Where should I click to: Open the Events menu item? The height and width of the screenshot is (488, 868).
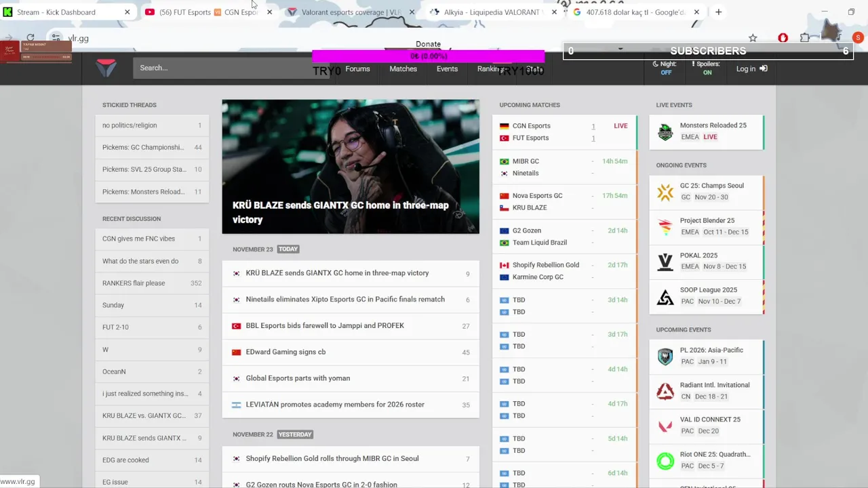[x=447, y=69]
